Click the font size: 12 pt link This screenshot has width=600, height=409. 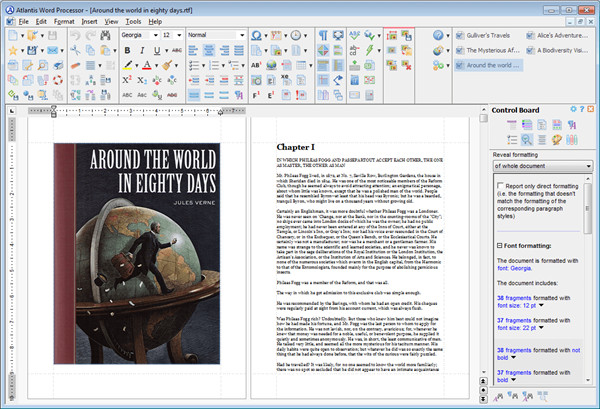point(517,305)
